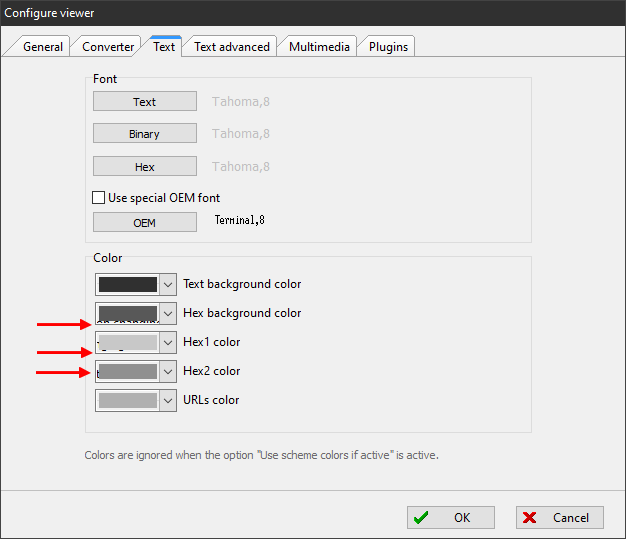Switch to the General tab

[43, 47]
